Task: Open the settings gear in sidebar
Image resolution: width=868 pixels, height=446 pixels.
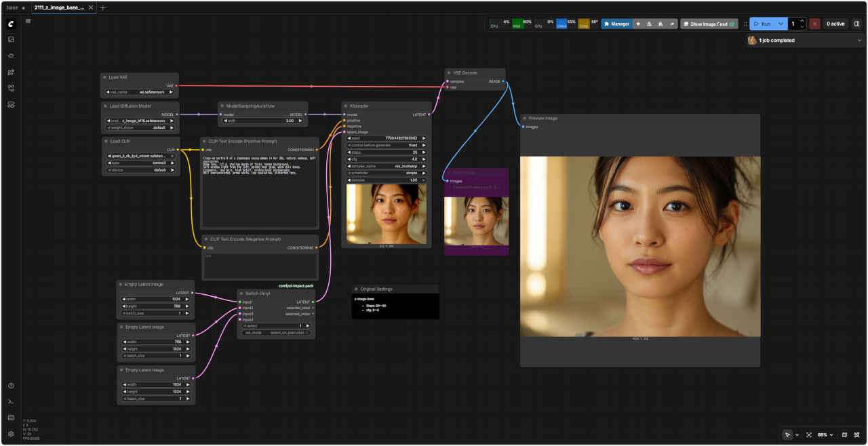Action: tap(11, 434)
